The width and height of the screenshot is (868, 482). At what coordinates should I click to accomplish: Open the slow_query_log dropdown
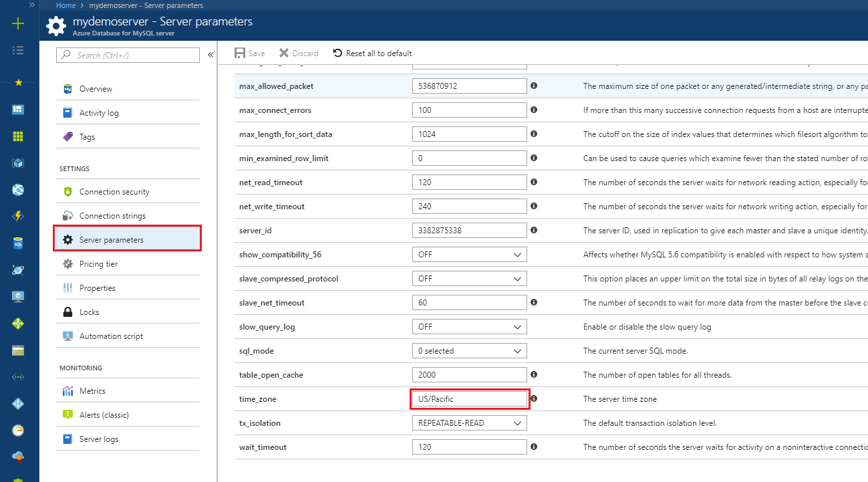click(470, 327)
